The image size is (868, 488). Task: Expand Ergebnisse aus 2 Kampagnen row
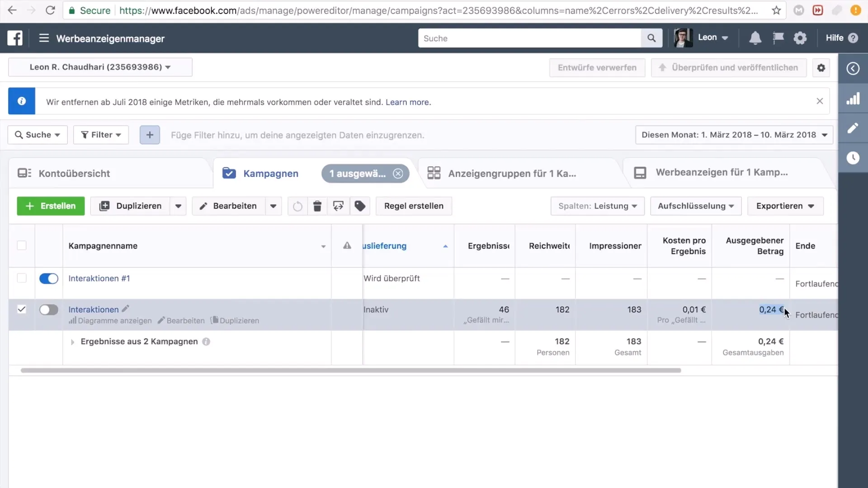[x=72, y=342]
